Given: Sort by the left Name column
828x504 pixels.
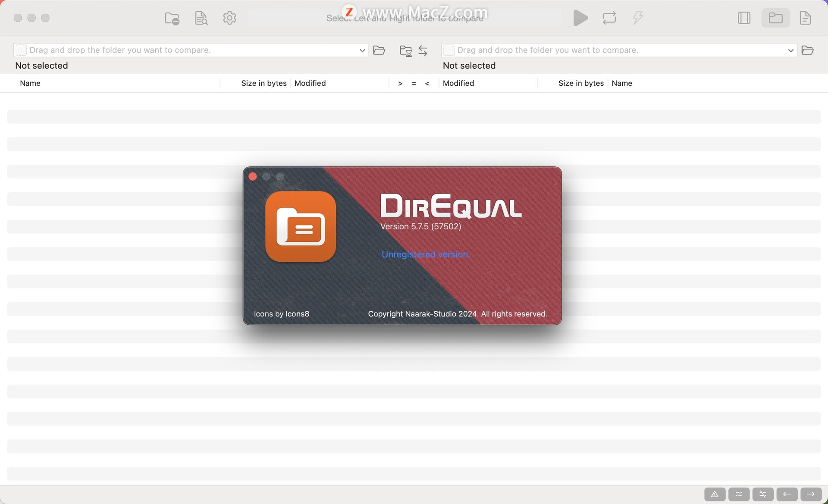Looking at the screenshot, I should (x=30, y=83).
